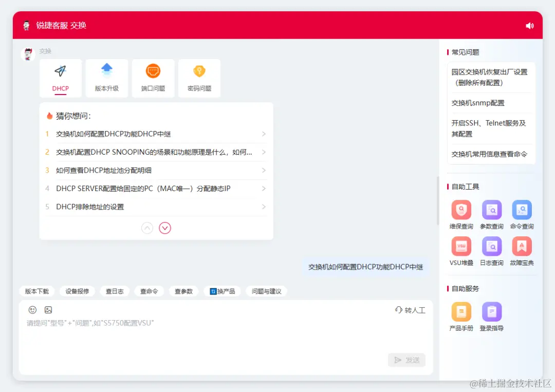Select the 密码问题 key shield icon
Screen dimensions: 555x392
point(199,71)
